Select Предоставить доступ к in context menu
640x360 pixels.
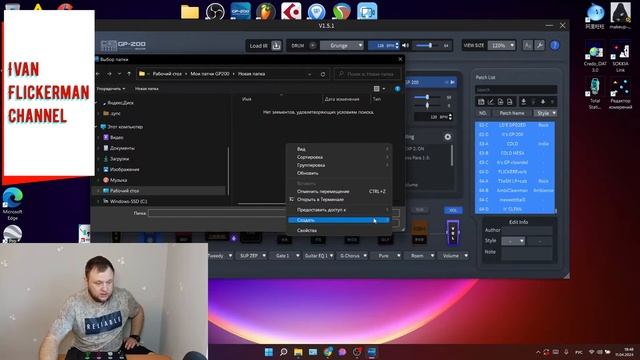(339, 210)
